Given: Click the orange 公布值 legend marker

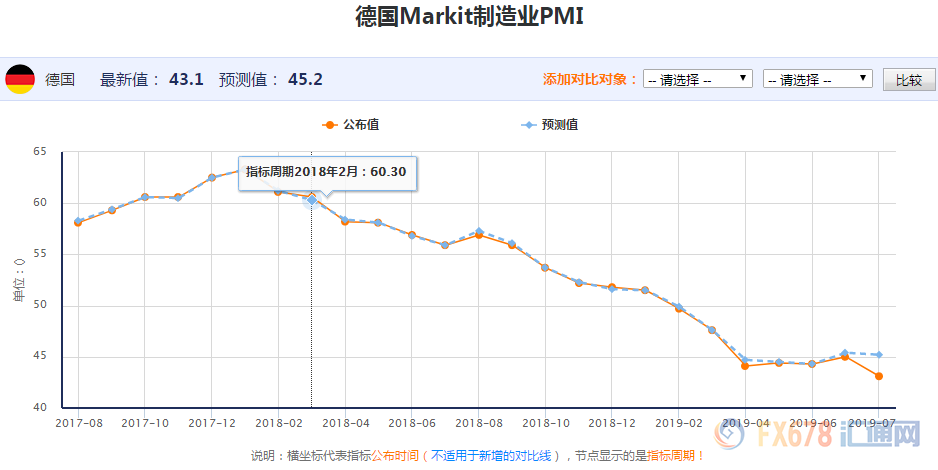Looking at the screenshot, I should tap(330, 125).
